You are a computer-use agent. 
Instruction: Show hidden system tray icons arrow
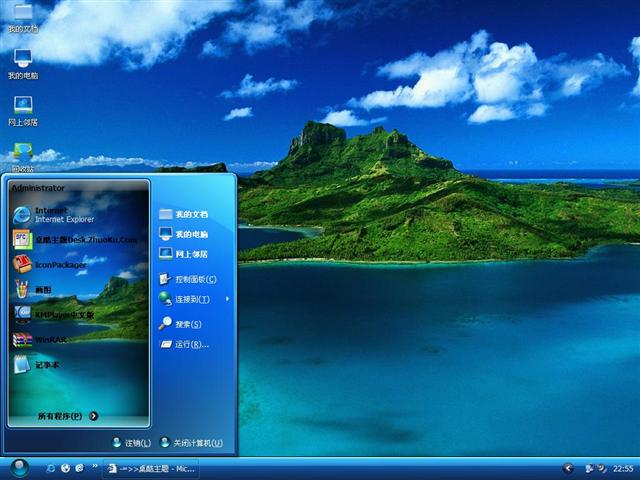pos(568,468)
